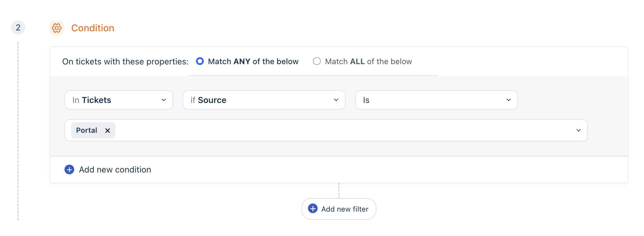Click the chevron arrow in the Tickets dropdown
This screenshot has width=644, height=236.
(164, 100)
